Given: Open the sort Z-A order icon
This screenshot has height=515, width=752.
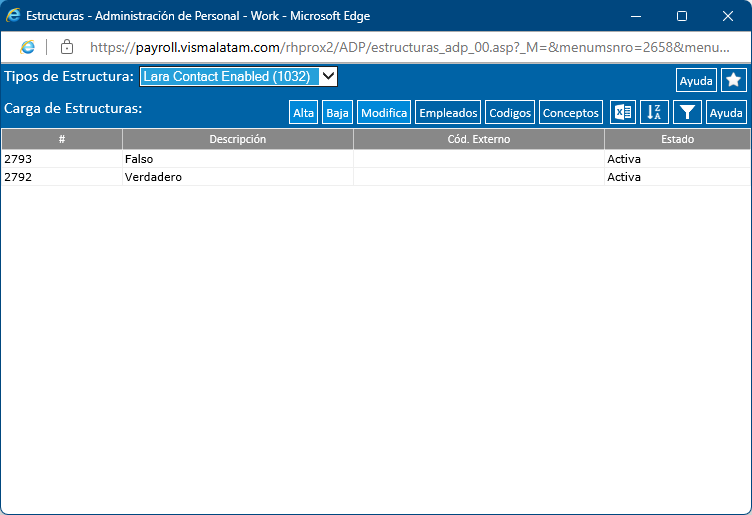Looking at the screenshot, I should coord(654,112).
